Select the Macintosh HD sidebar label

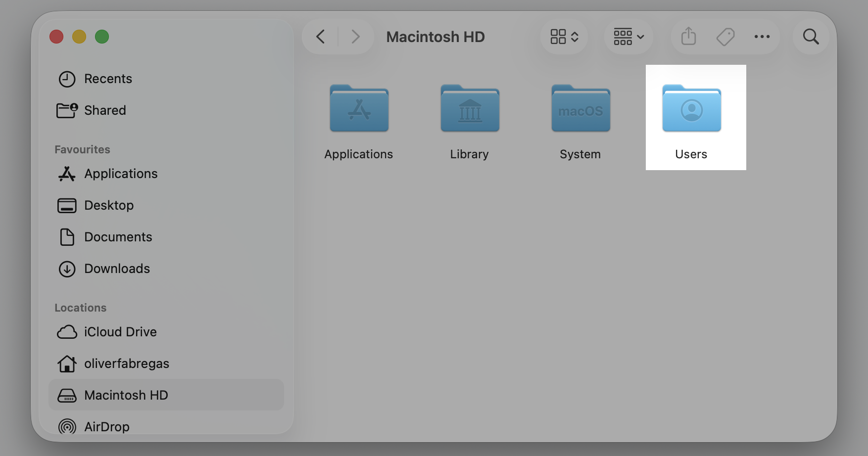click(126, 395)
